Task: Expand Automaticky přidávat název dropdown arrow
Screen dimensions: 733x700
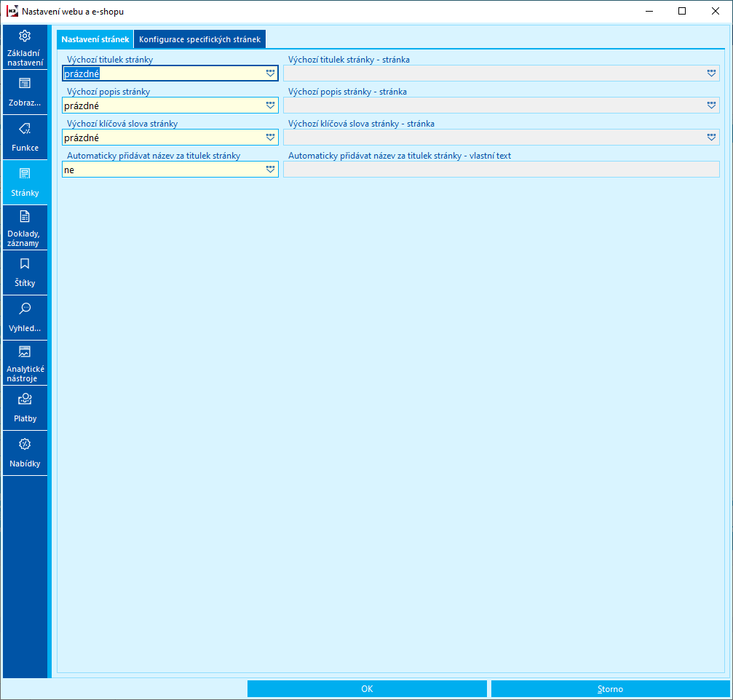Action: [x=270, y=169]
